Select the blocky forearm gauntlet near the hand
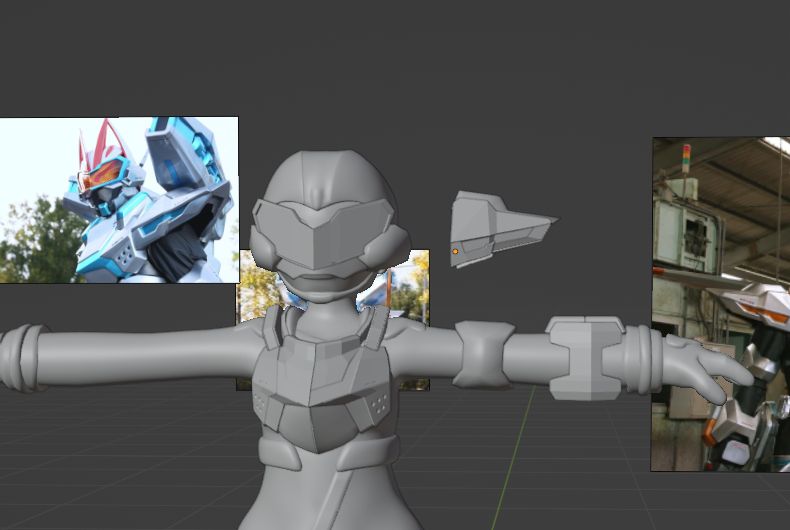The height and width of the screenshot is (530, 790). coord(586,358)
